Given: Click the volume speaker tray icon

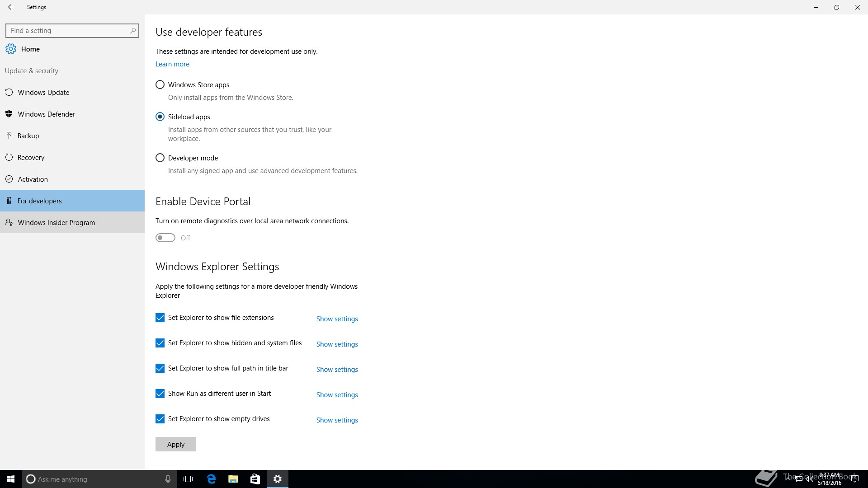Looking at the screenshot, I should coord(809,479).
